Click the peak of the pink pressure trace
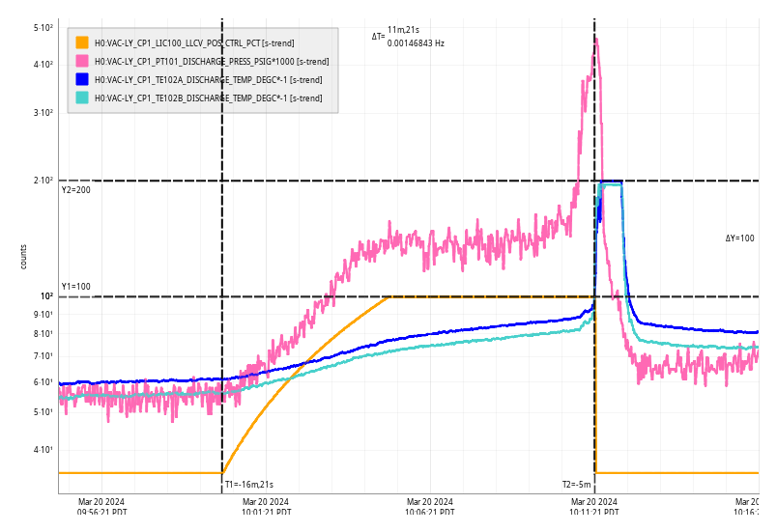Image resolution: width=777 pixels, height=532 pixels. pyautogui.click(x=596, y=40)
